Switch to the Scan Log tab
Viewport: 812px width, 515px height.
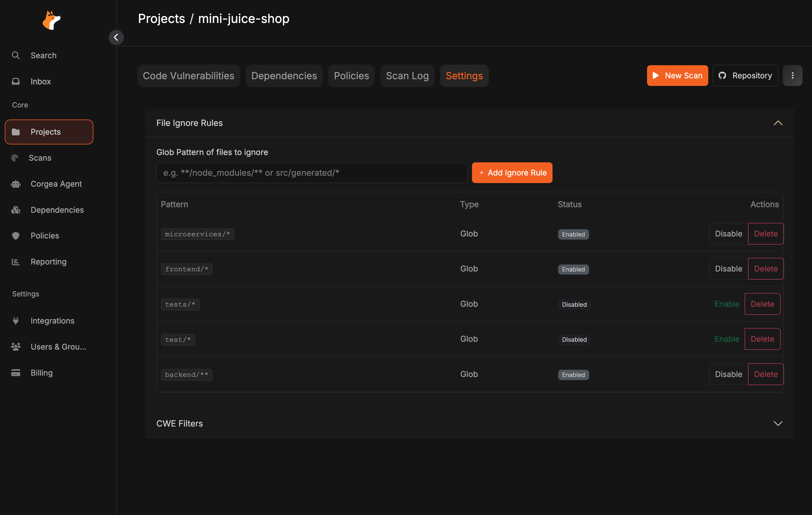407,76
